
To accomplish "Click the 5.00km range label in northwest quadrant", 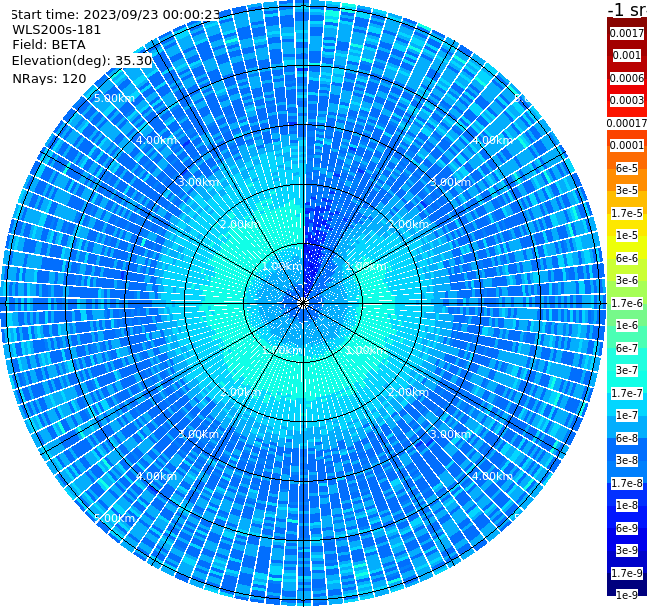I will point(114,99).
